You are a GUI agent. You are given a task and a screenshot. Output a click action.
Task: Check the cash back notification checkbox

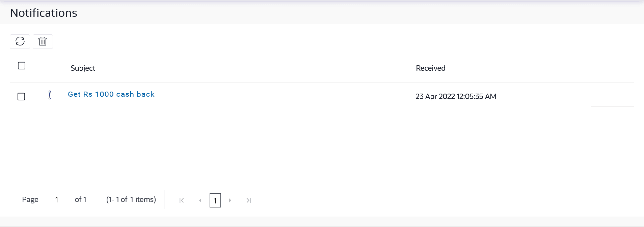click(21, 97)
